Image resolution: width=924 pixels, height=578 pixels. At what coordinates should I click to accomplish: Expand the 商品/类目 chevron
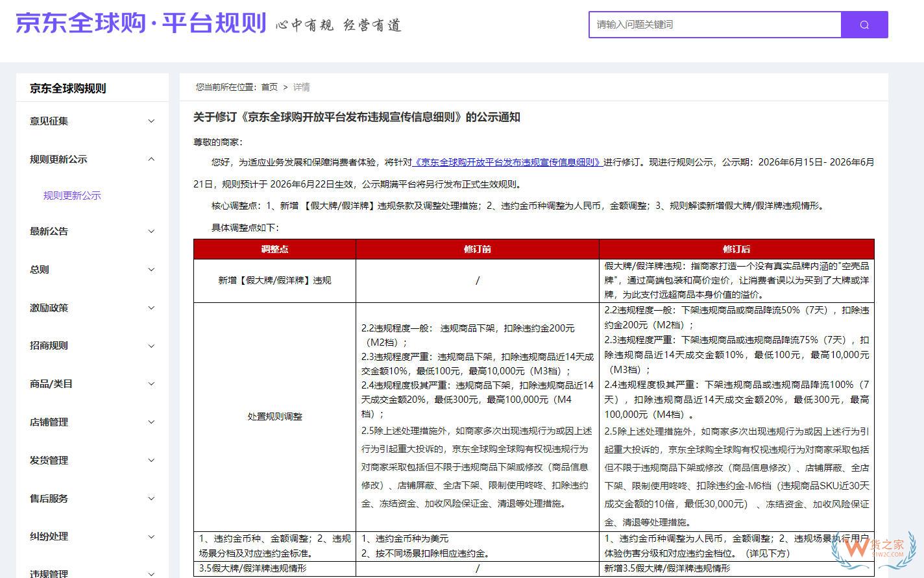151,384
